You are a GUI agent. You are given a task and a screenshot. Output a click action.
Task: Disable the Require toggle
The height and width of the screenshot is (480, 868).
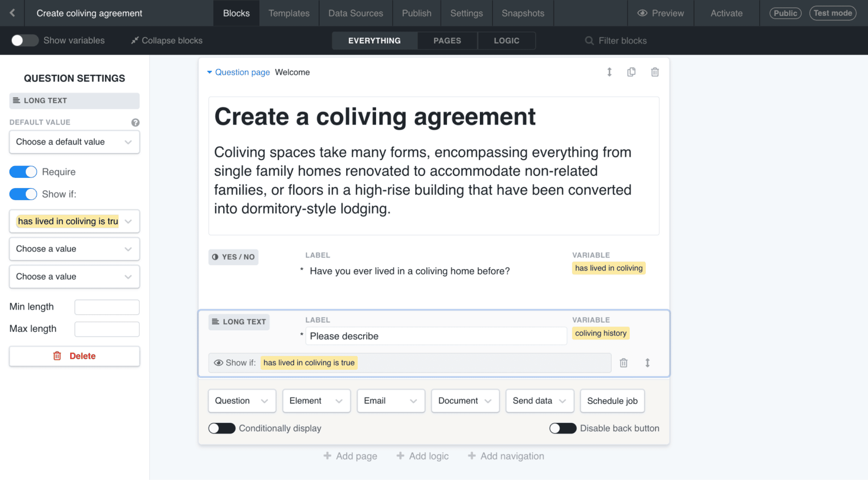click(x=23, y=172)
